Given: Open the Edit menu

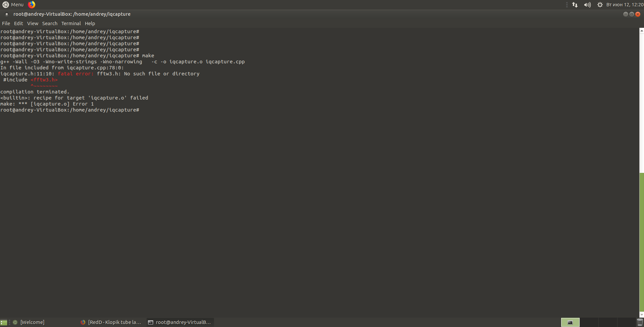Looking at the screenshot, I should pyautogui.click(x=18, y=23).
